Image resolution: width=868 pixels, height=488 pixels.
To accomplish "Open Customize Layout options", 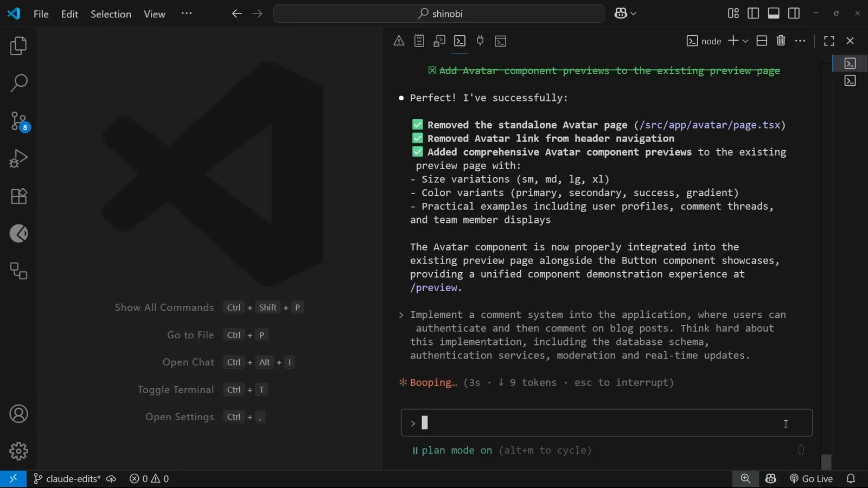I will (733, 14).
